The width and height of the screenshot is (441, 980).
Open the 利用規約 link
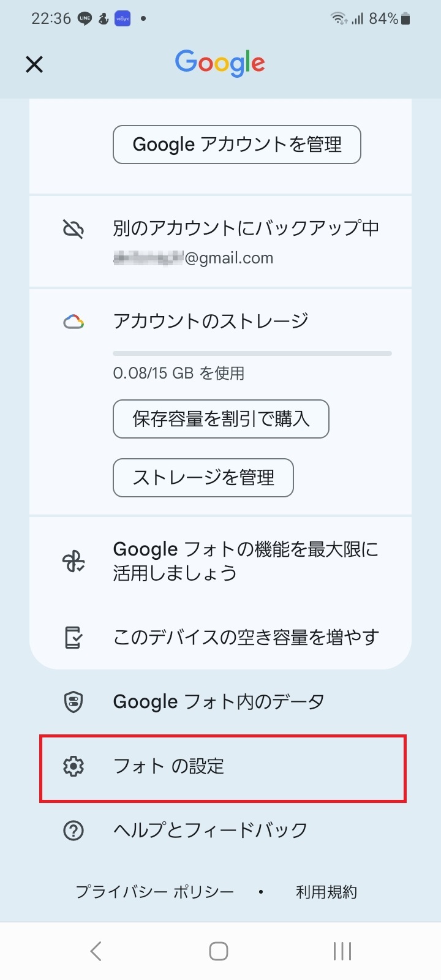tap(326, 892)
